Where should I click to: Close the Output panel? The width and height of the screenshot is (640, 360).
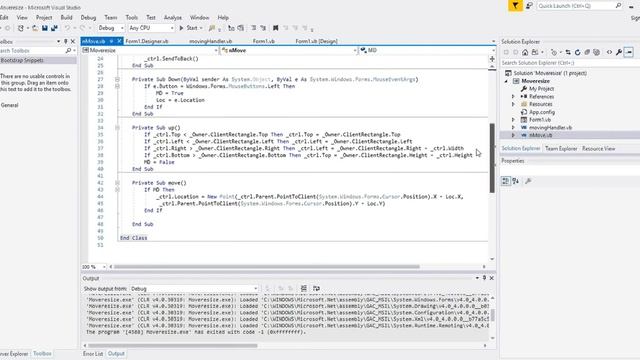[x=491, y=278]
